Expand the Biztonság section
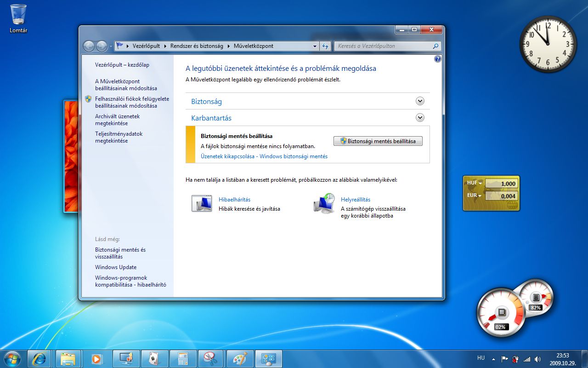This screenshot has height=368, width=588. (x=420, y=101)
